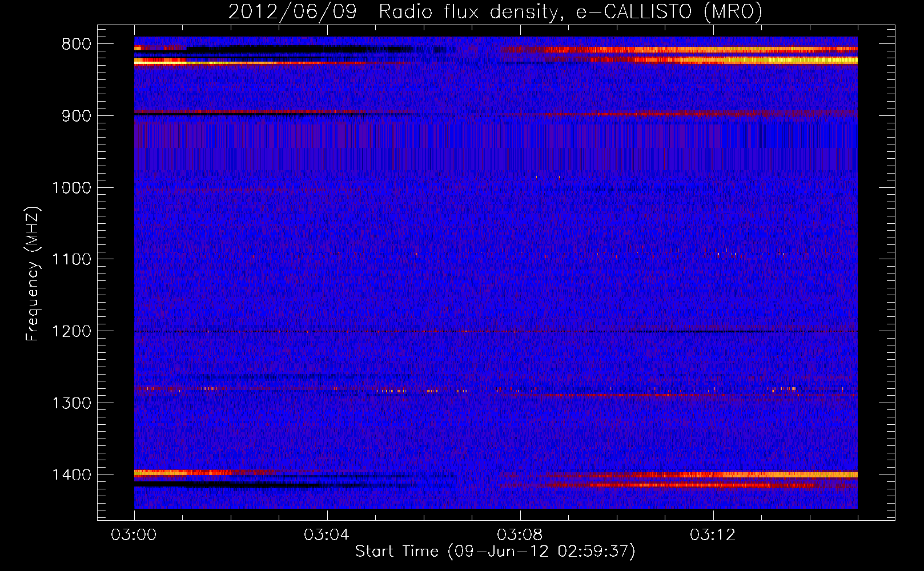Select the '1200' frequency axis label
The width and height of the screenshot is (924, 571).
(71, 332)
